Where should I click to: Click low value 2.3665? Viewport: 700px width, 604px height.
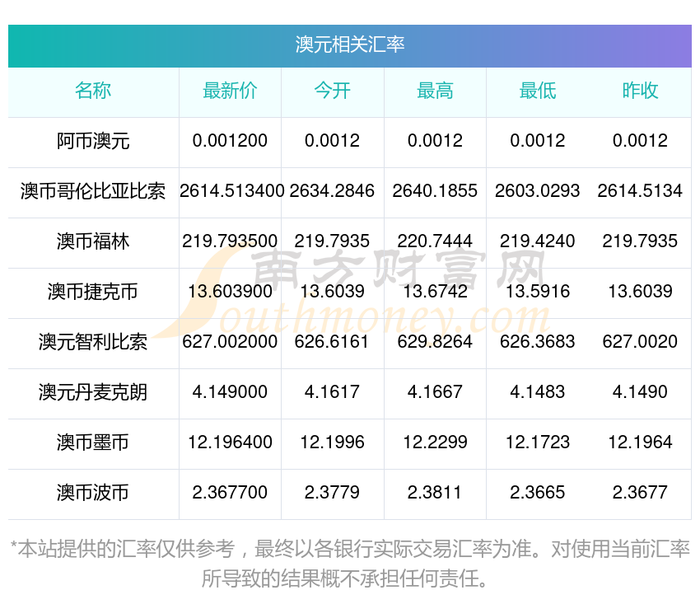pos(538,493)
